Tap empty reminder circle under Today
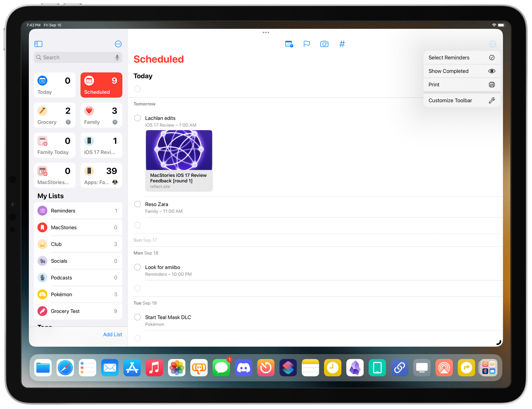Image resolution: width=532 pixels, height=409 pixels. pos(137,89)
